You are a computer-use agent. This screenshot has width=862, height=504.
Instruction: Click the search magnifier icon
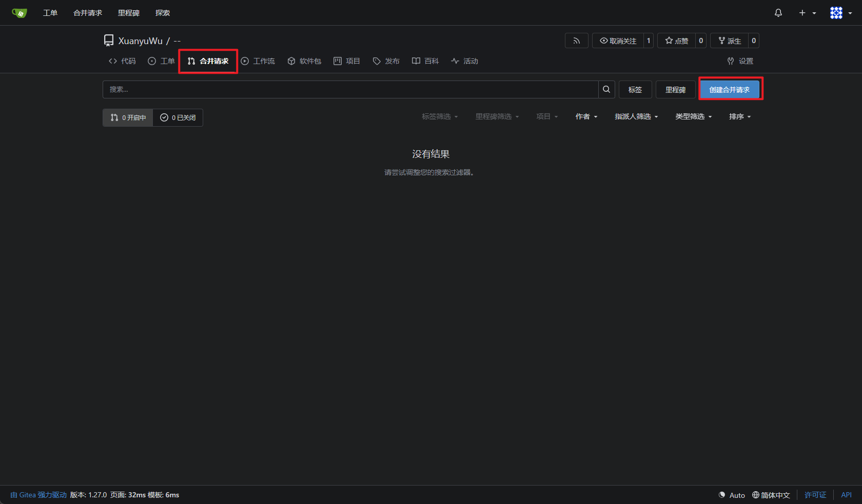606,89
